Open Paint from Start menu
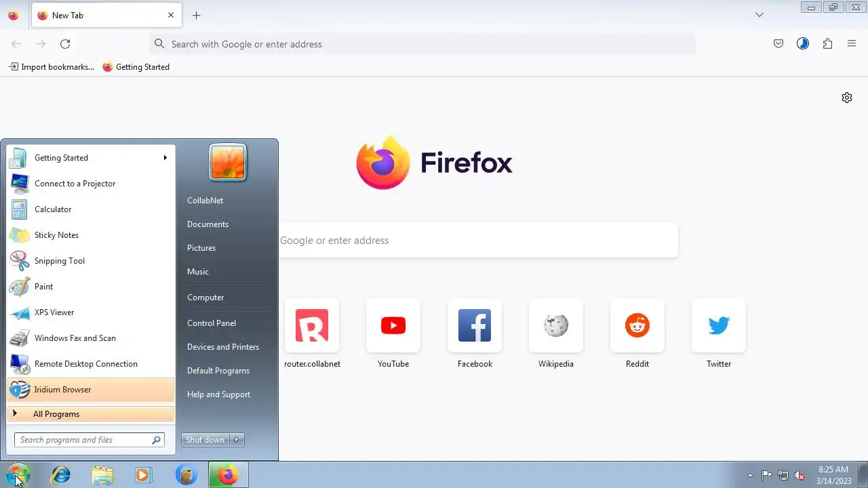 91,287
